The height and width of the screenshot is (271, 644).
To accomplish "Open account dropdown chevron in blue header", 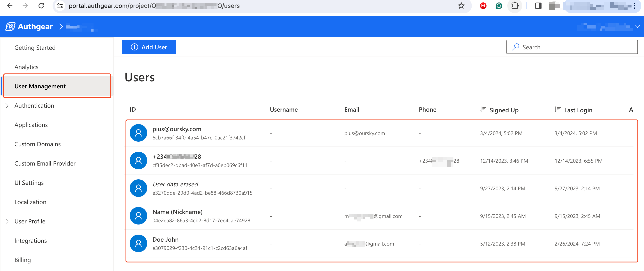I will point(637,27).
